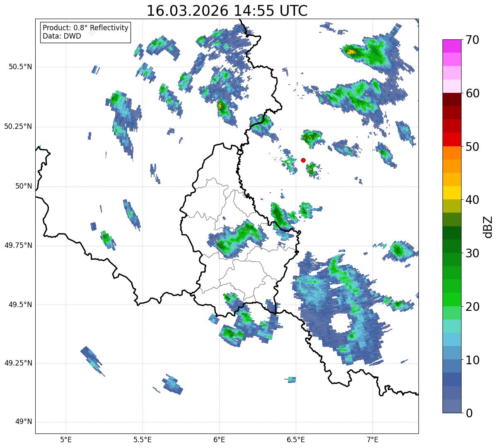Click the magenta 70 dBZ colorbar band
The image size is (498, 448).
point(452,46)
